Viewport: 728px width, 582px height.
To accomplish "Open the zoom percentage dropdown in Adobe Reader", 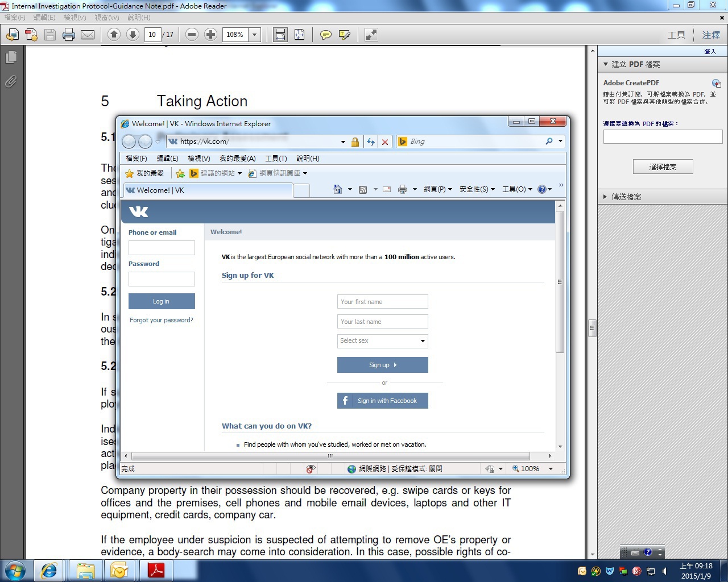I will (254, 35).
